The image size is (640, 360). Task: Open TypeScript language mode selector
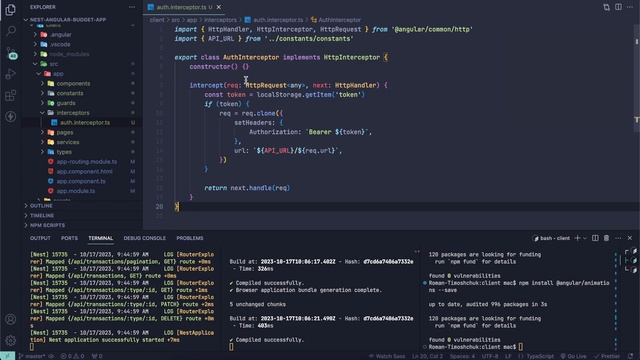(x=540, y=356)
